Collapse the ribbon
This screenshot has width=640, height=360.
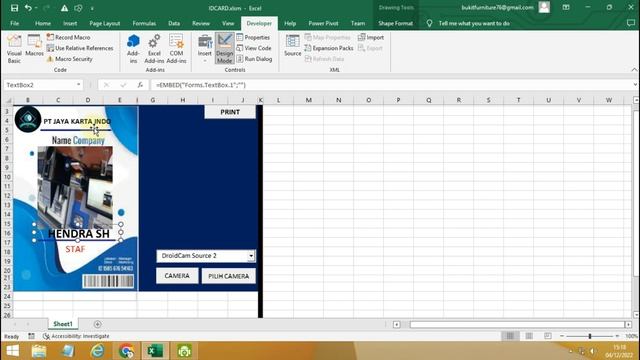click(x=634, y=70)
